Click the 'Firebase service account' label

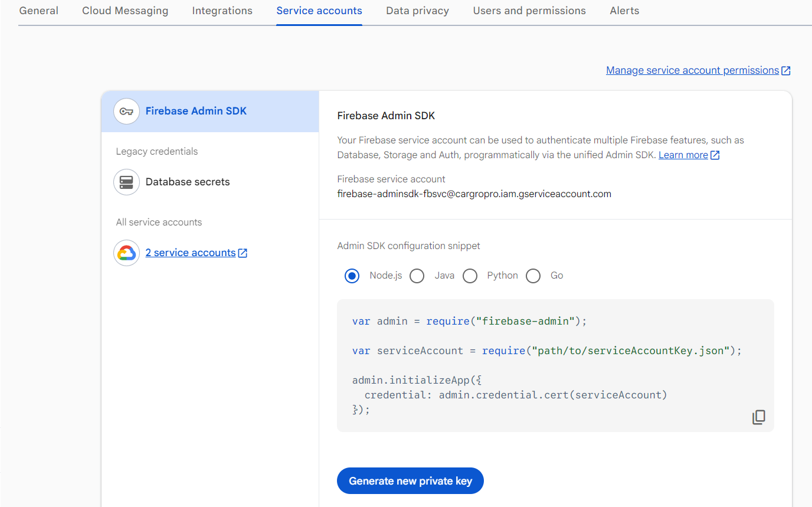391,179
